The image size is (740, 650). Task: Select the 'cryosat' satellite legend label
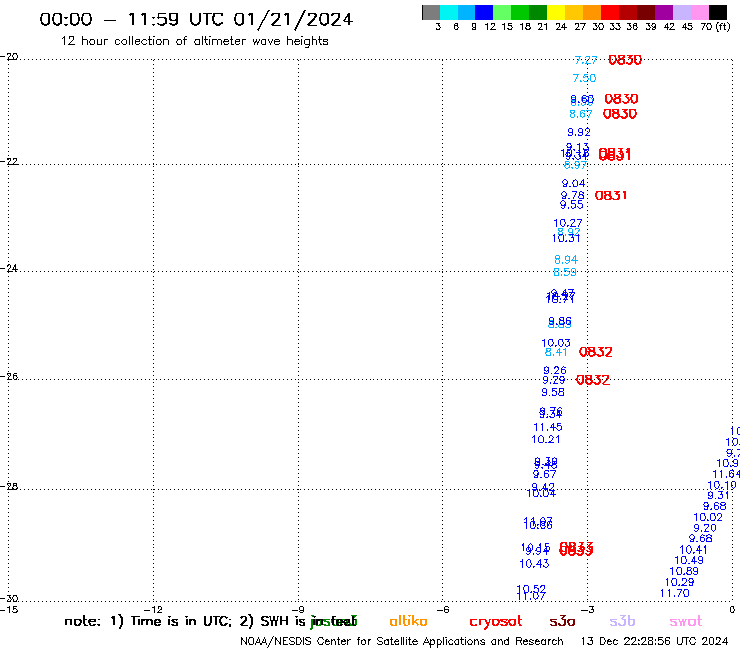pos(496,622)
